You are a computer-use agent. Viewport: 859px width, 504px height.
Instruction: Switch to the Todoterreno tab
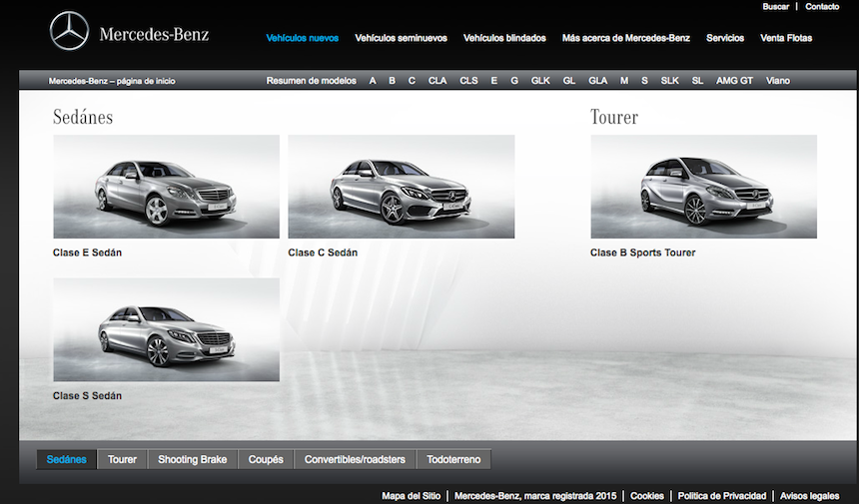pos(453,460)
